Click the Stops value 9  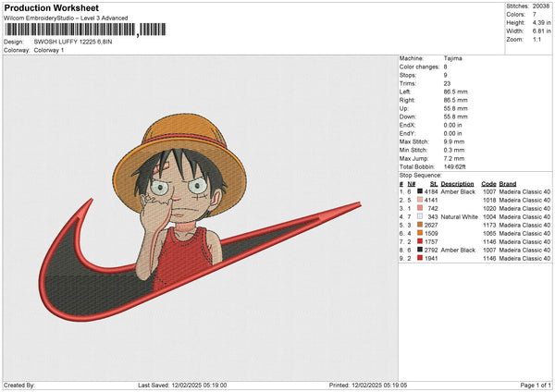tap(445, 75)
